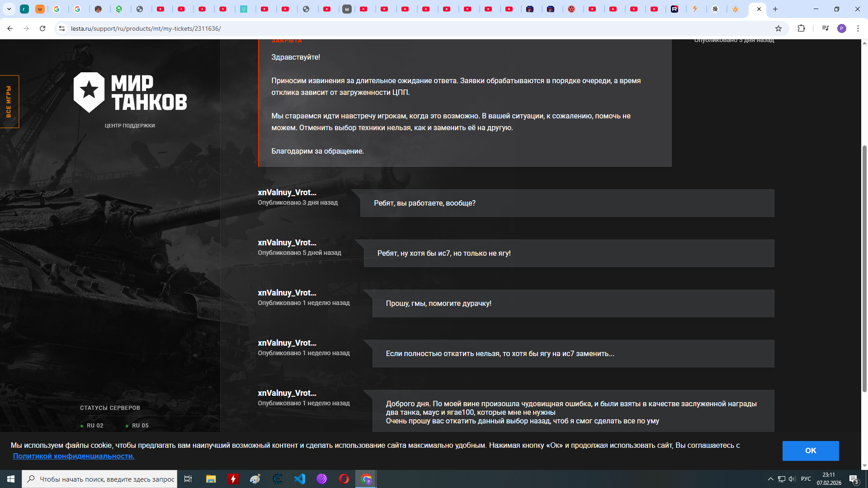Click the Мир Танков logo
The width and height of the screenshot is (868, 488).
click(x=130, y=93)
